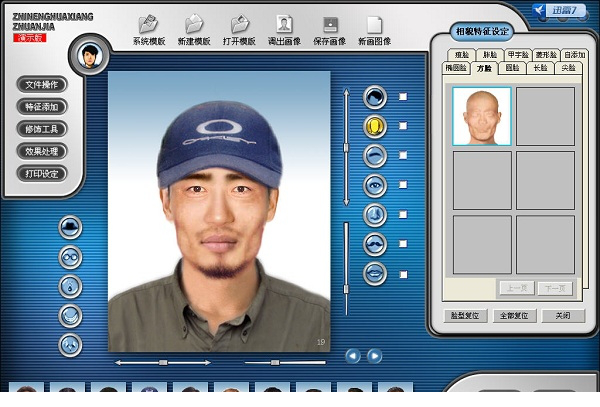Viewport: 600px width, 407px height.
Task: Open the 修饰工具 menu button
Action: coord(42,129)
